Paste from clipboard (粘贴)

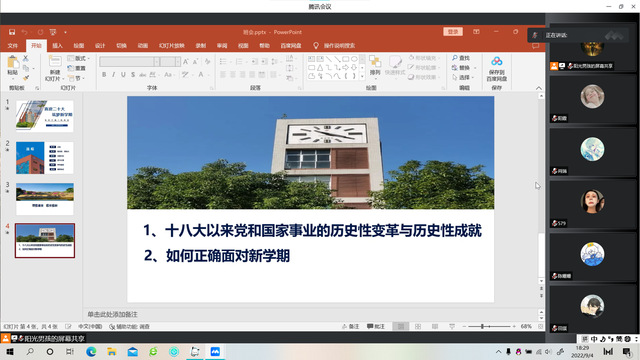pyautogui.click(x=13, y=66)
